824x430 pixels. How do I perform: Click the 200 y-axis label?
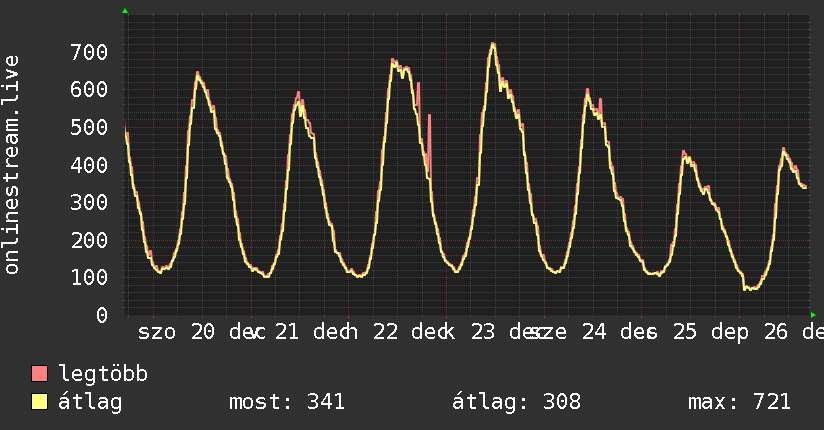pyautogui.click(x=89, y=240)
